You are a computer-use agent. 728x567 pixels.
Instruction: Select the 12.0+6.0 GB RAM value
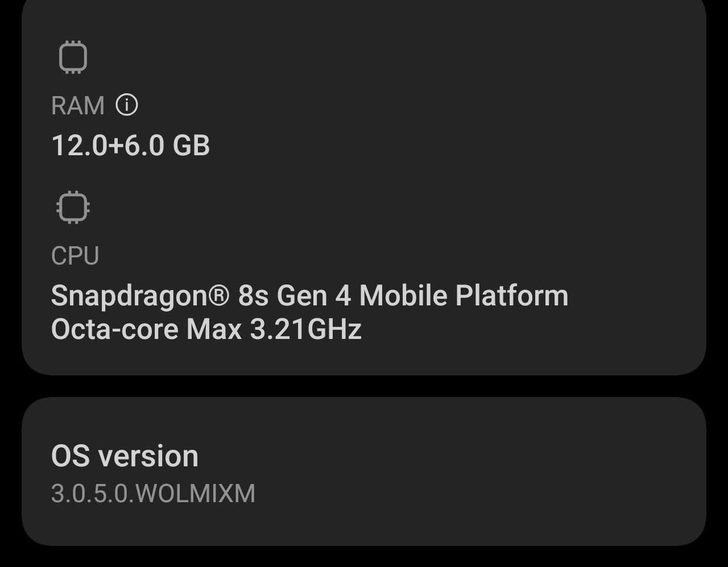point(131,145)
